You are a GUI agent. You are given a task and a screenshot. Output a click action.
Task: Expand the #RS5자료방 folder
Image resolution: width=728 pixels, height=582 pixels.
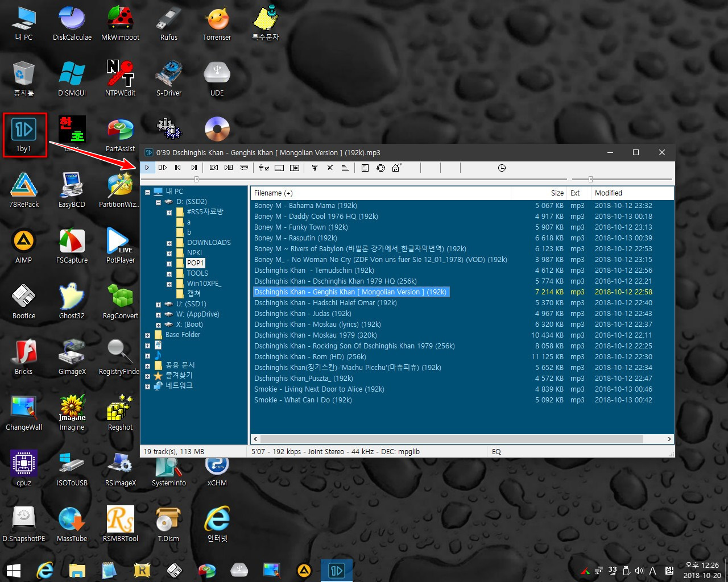[x=169, y=213]
